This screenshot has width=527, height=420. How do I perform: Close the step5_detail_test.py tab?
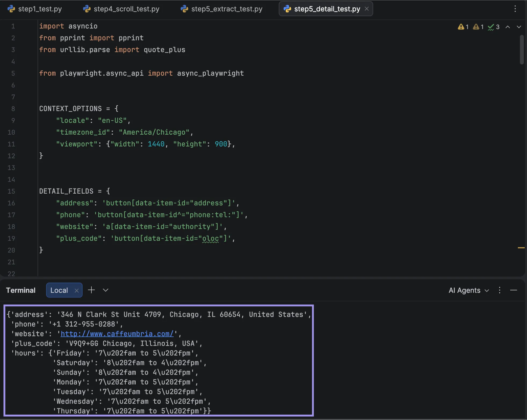pyautogui.click(x=367, y=9)
